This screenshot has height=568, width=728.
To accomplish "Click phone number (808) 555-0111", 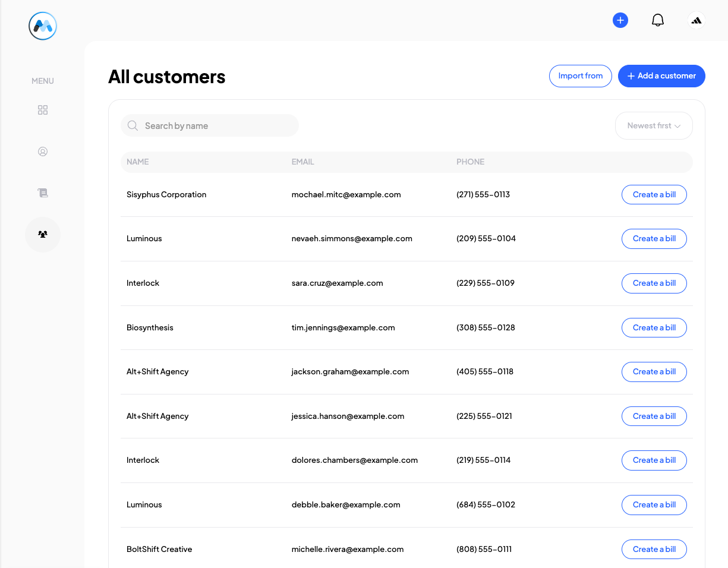I will click(484, 550).
